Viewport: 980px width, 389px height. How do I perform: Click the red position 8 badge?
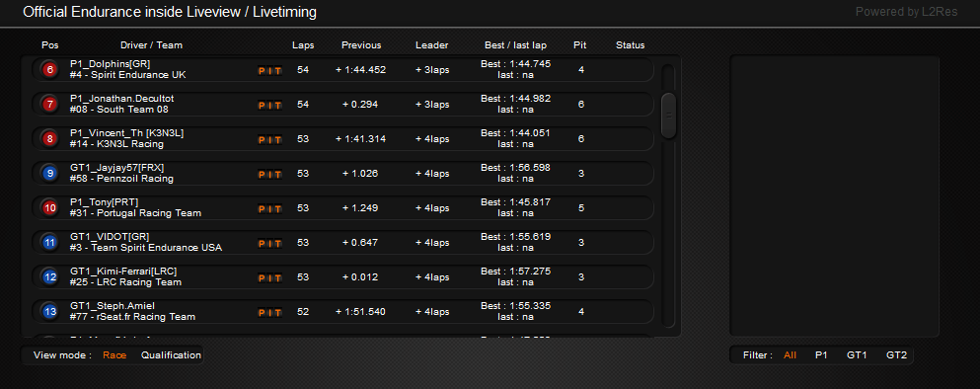point(50,139)
